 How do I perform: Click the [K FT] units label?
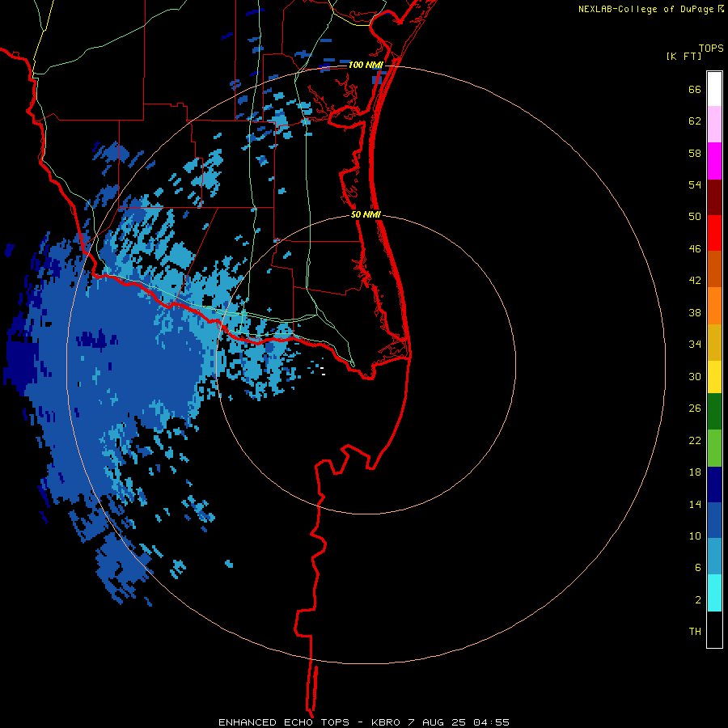pyautogui.click(x=684, y=56)
